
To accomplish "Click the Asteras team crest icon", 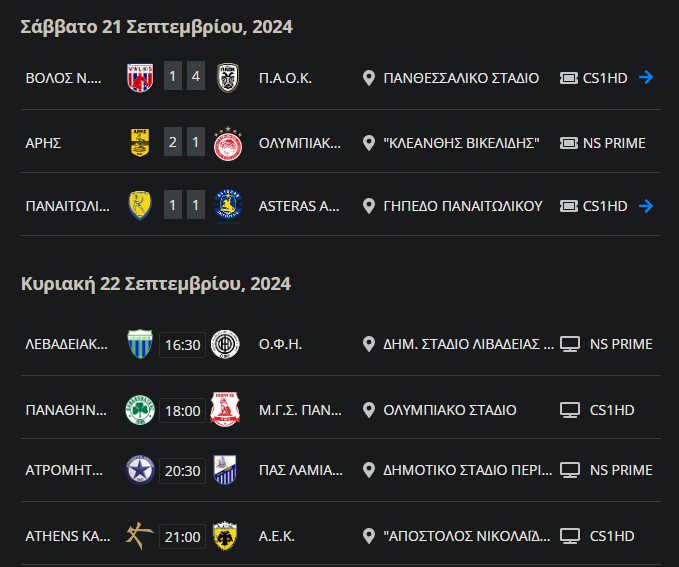I will (x=227, y=205).
